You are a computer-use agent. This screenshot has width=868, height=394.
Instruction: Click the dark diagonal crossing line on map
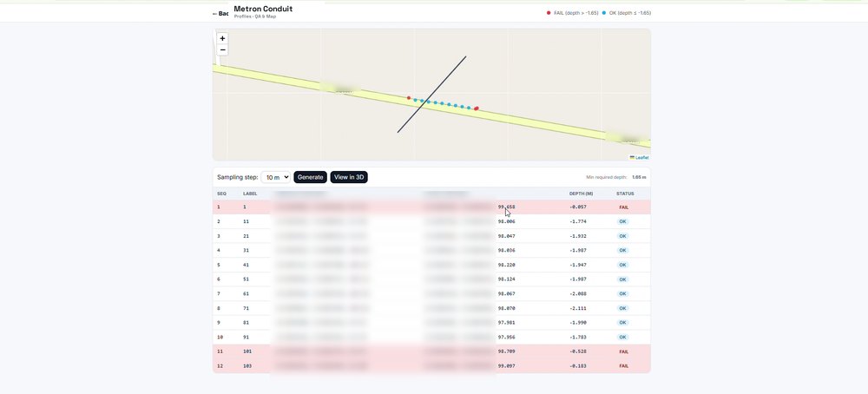tap(431, 94)
